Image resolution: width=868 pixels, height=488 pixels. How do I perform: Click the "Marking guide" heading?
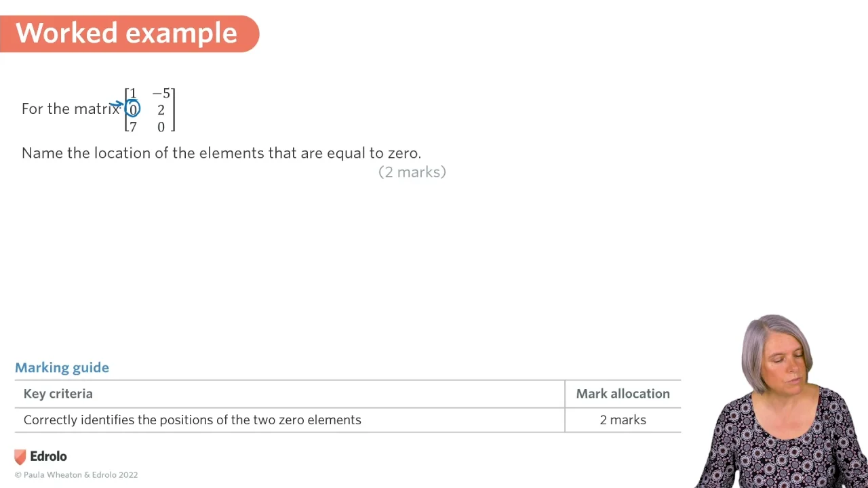pyautogui.click(x=62, y=367)
